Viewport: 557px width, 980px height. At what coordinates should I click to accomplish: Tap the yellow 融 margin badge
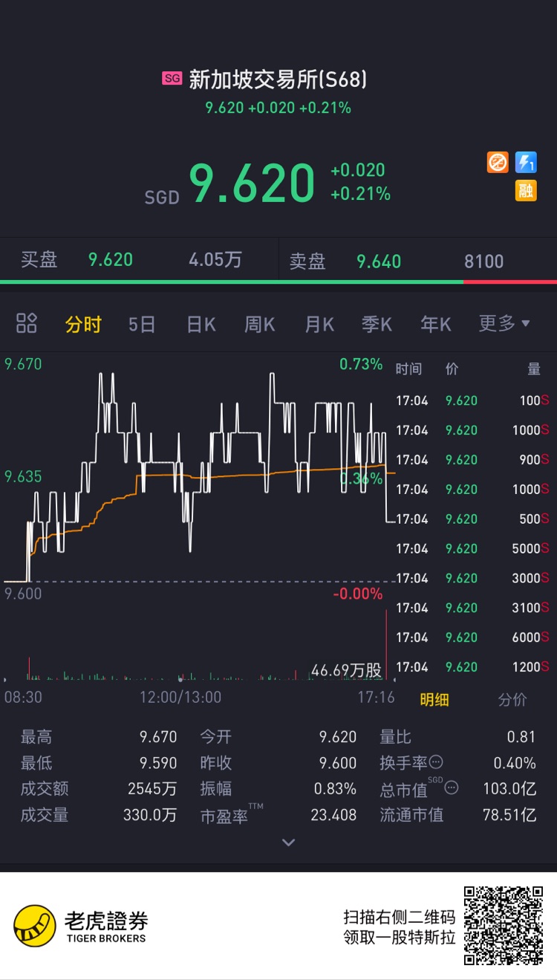coord(526,191)
